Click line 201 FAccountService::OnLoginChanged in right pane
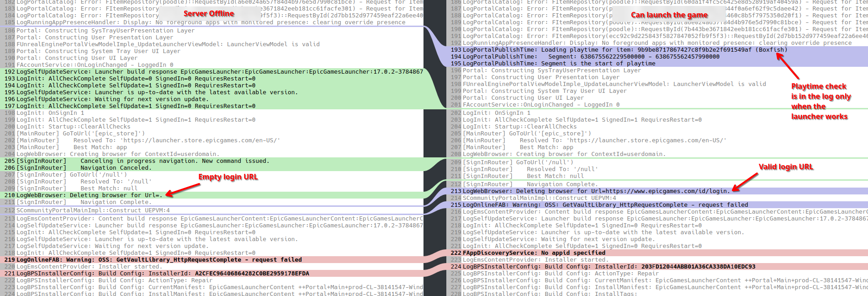The height and width of the screenshot is (296, 868). coord(541,105)
